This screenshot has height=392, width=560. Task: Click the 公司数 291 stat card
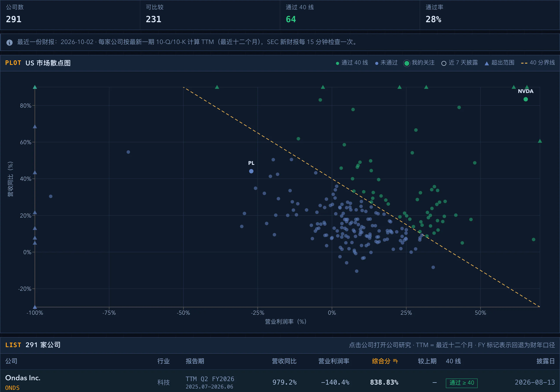70,15
